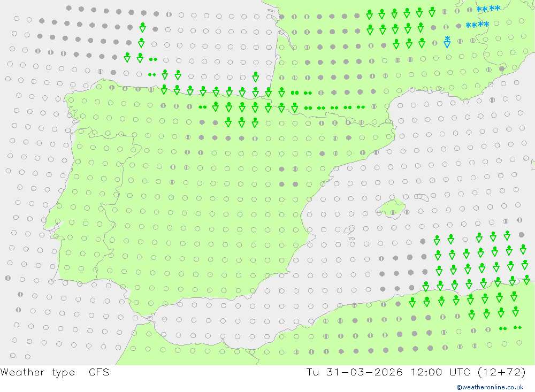Screen dimensions: 535x392
Task: Click the "Weather type" caption text
Action: [37, 372]
